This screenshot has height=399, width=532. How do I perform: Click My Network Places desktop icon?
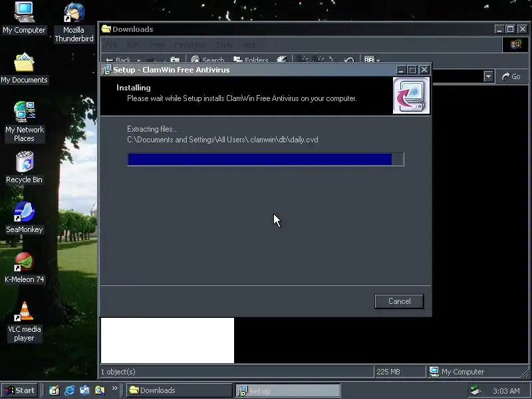pyautogui.click(x=24, y=122)
